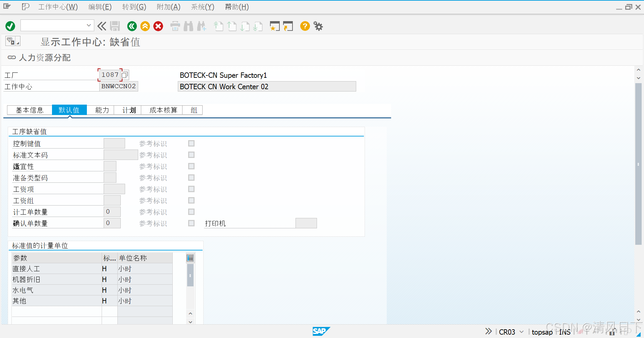Click the Generate Shortcut icon

coord(288,26)
